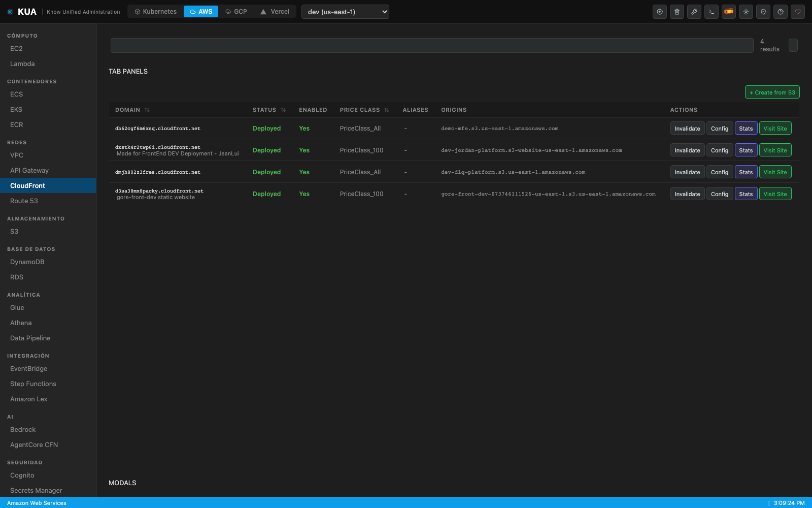Open Config for d3sa38mx8packy.cloudfront.net

pos(720,194)
